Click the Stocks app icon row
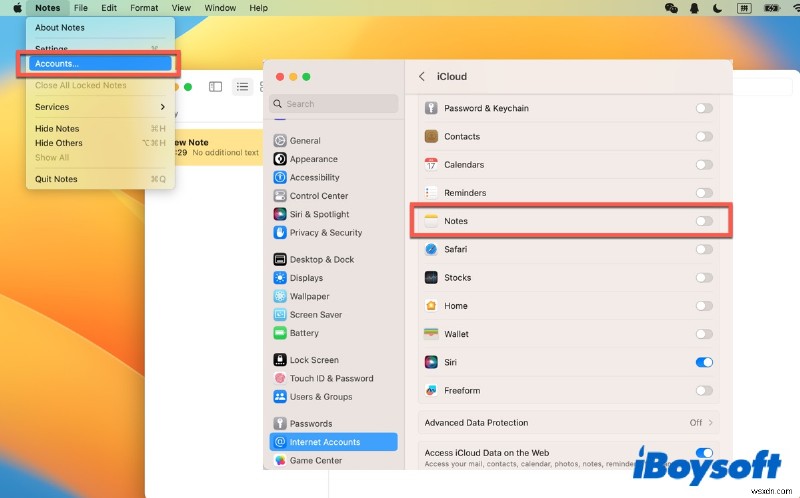This screenshot has width=800, height=498. point(431,278)
